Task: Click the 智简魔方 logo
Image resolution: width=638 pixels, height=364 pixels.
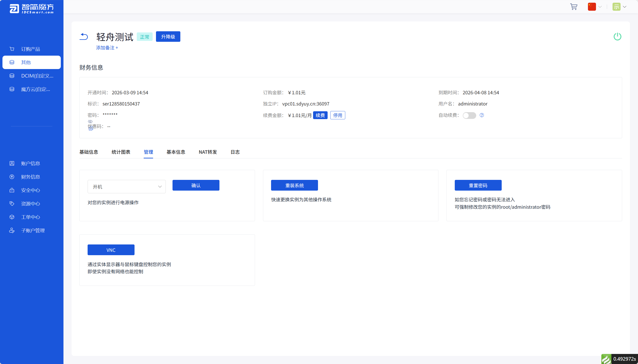Action: [x=32, y=8]
